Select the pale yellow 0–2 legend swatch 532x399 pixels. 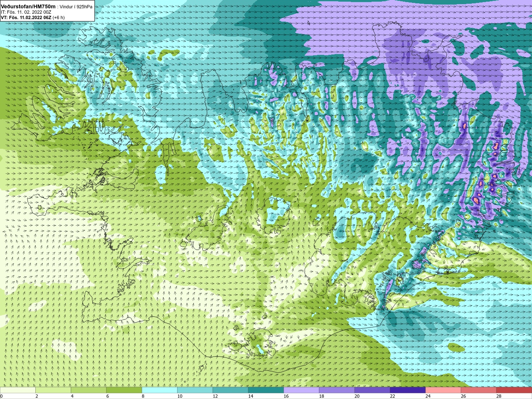[x=18, y=390]
